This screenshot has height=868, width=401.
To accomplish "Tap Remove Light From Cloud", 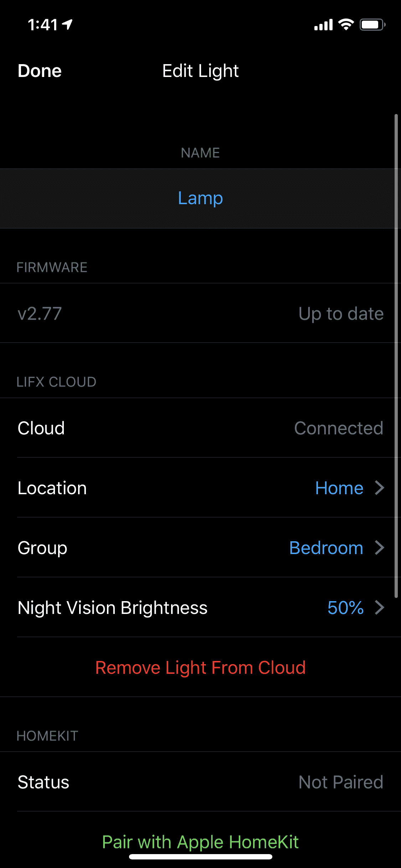I will (200, 667).
